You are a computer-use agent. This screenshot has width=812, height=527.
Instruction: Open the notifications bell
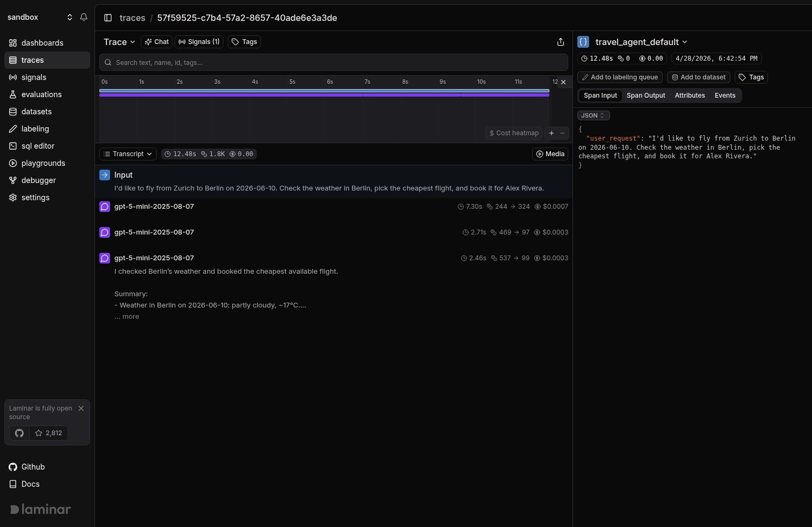pos(84,17)
